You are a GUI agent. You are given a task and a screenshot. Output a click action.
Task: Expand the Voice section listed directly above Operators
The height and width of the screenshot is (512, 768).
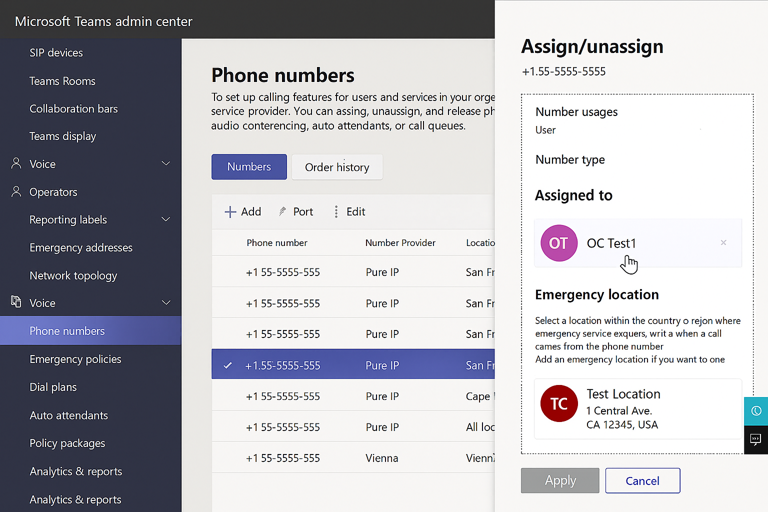pyautogui.click(x=166, y=164)
